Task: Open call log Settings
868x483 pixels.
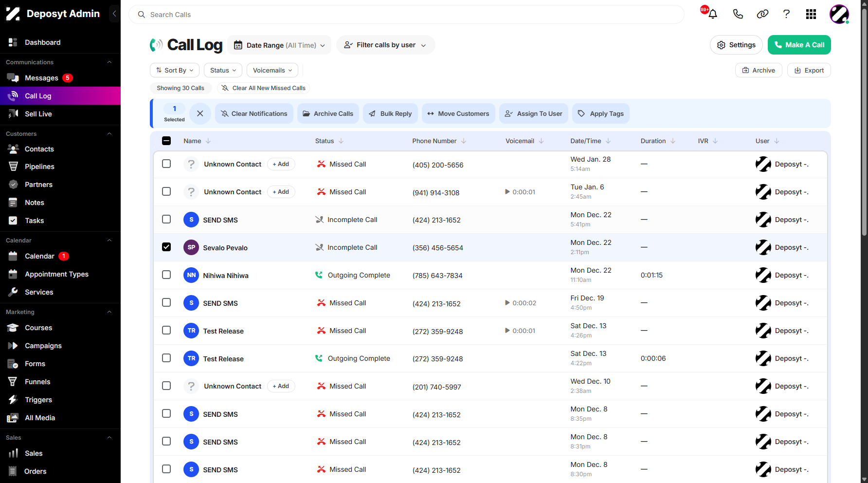Action: click(x=736, y=45)
